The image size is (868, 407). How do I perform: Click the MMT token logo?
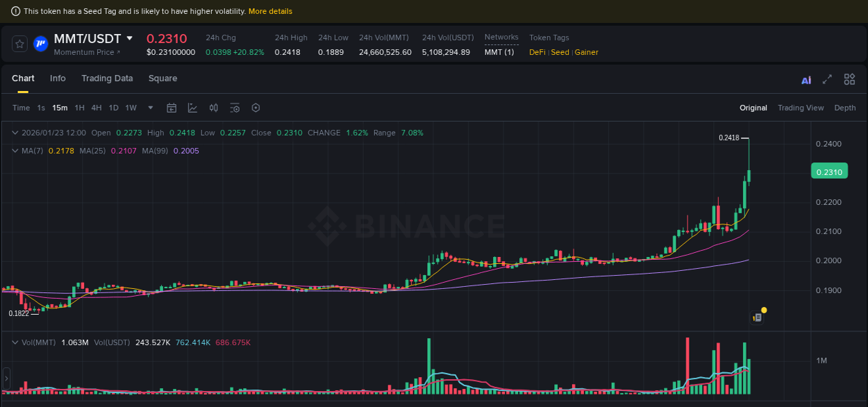pyautogui.click(x=42, y=44)
